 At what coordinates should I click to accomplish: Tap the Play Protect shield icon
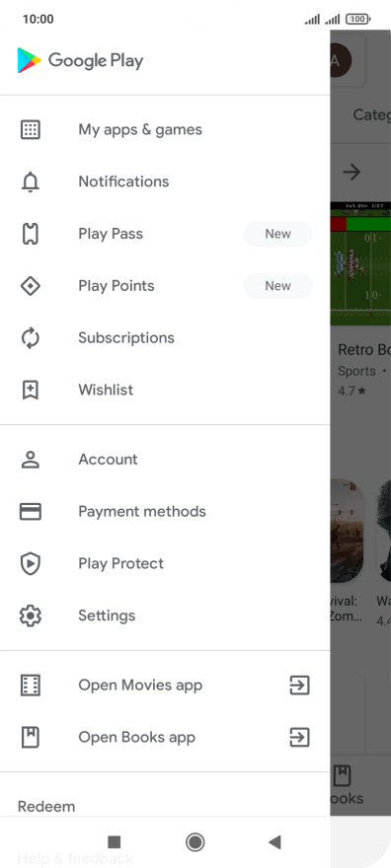31,563
